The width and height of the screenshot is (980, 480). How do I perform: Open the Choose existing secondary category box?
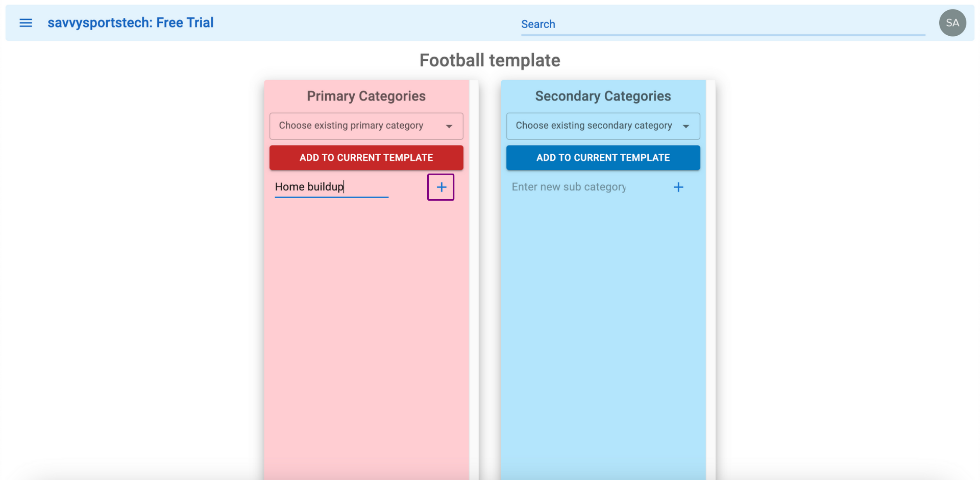tap(603, 126)
